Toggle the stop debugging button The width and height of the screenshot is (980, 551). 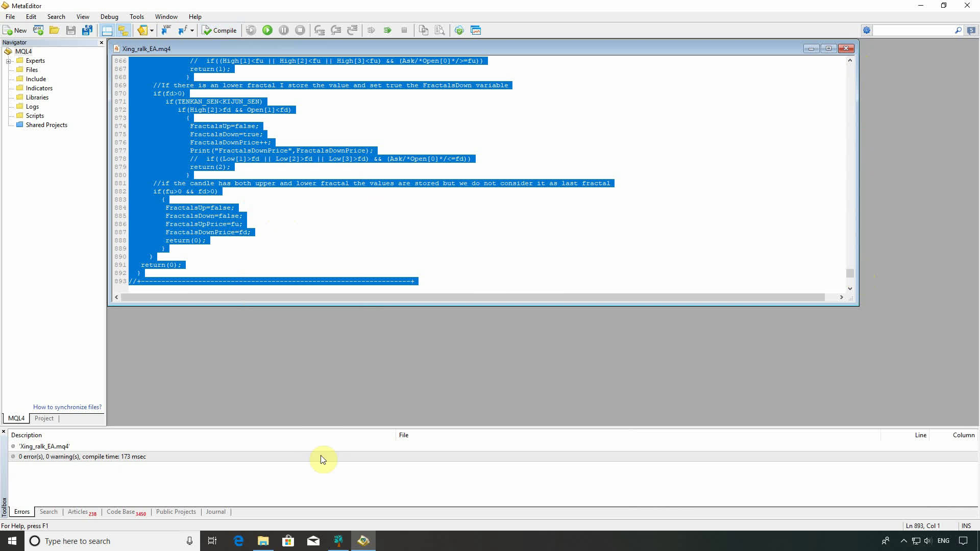[300, 31]
